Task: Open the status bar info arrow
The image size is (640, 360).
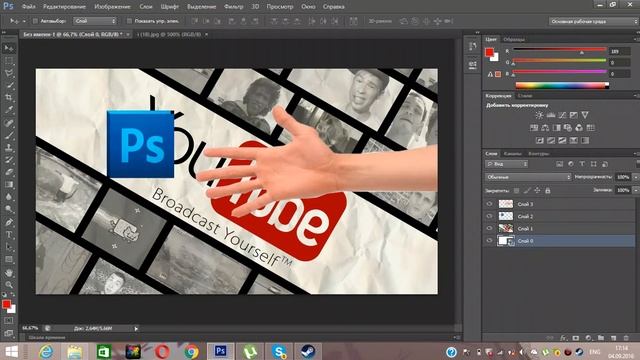Action: [x=136, y=328]
